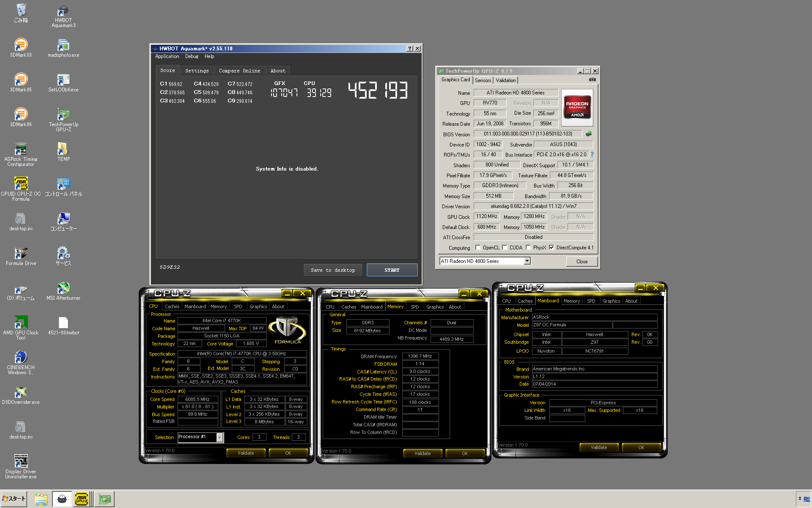Screen dimensions: 812x508
Task: Click Validate in left CPU-Z window
Action: (246, 453)
